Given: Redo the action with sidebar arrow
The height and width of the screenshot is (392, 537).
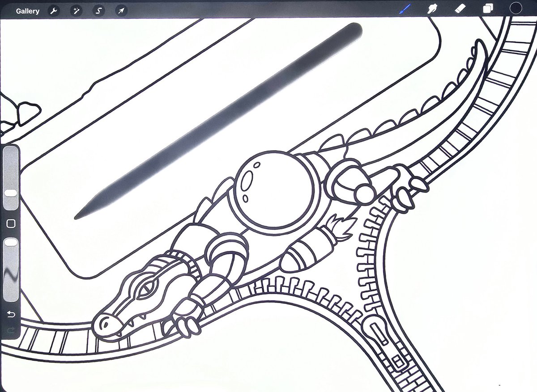Looking at the screenshot, I should tap(11, 330).
